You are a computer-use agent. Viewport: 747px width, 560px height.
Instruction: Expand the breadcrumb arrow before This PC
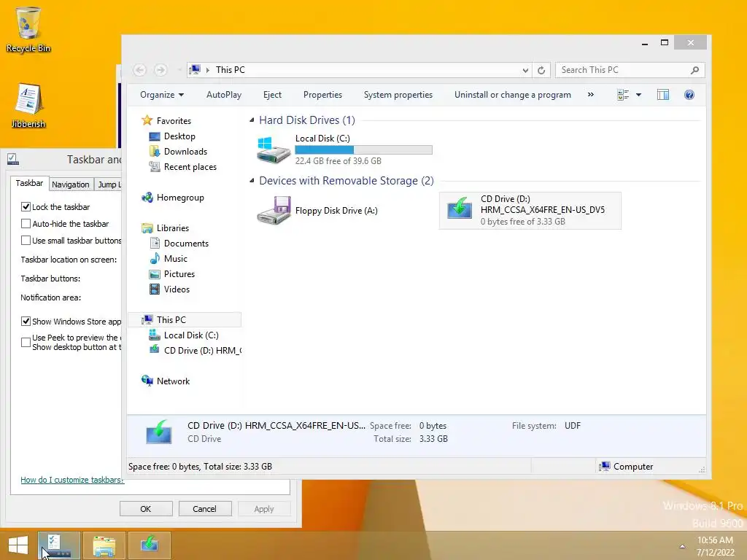(x=208, y=70)
